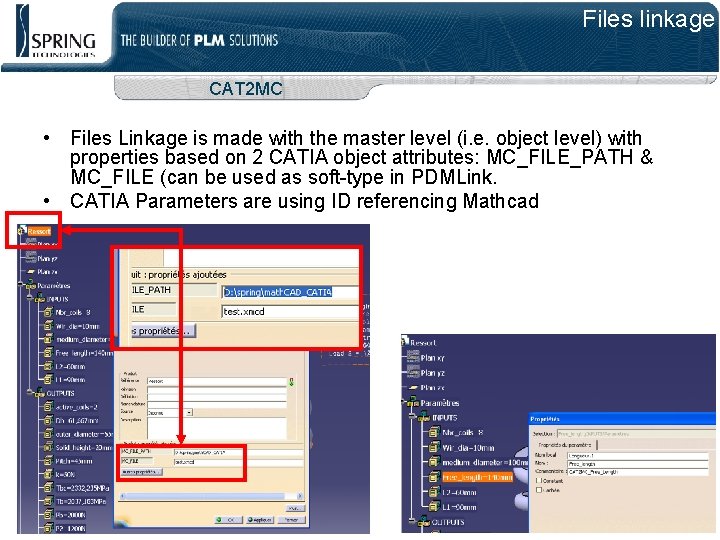
Task: Select Ressort root icon in left tree
Action: tap(22, 231)
